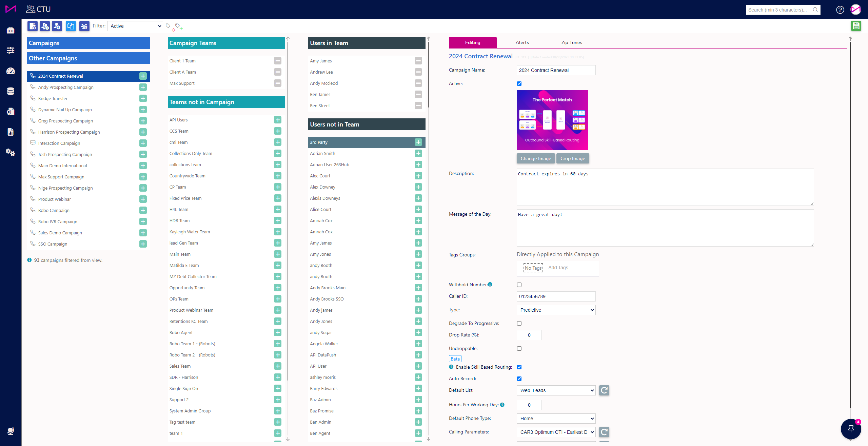868x446 pixels.
Task: Click the add tag filter icon
Action: click(178, 26)
